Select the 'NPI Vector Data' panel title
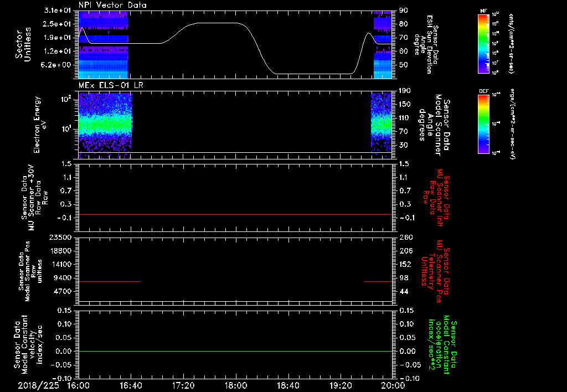 [x=112, y=5]
